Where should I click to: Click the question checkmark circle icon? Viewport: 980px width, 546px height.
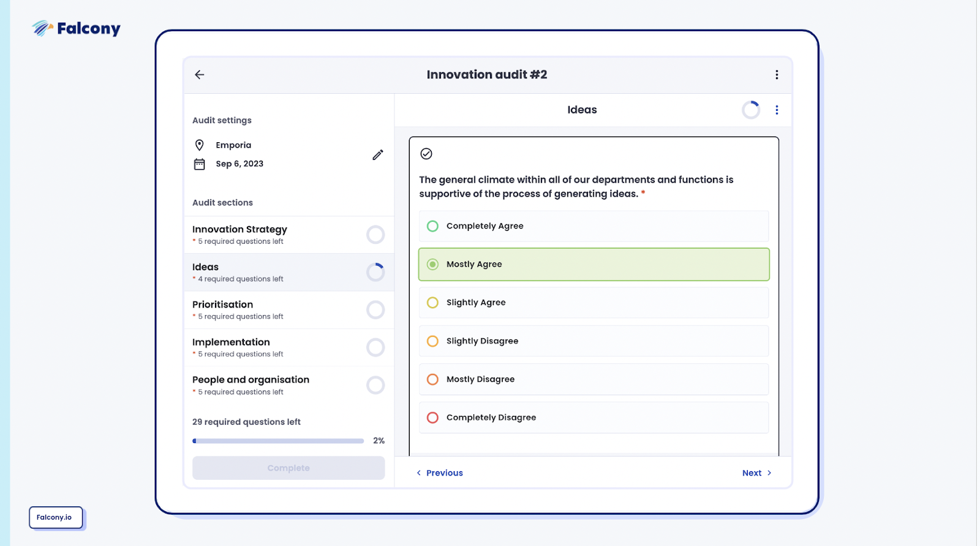point(426,154)
